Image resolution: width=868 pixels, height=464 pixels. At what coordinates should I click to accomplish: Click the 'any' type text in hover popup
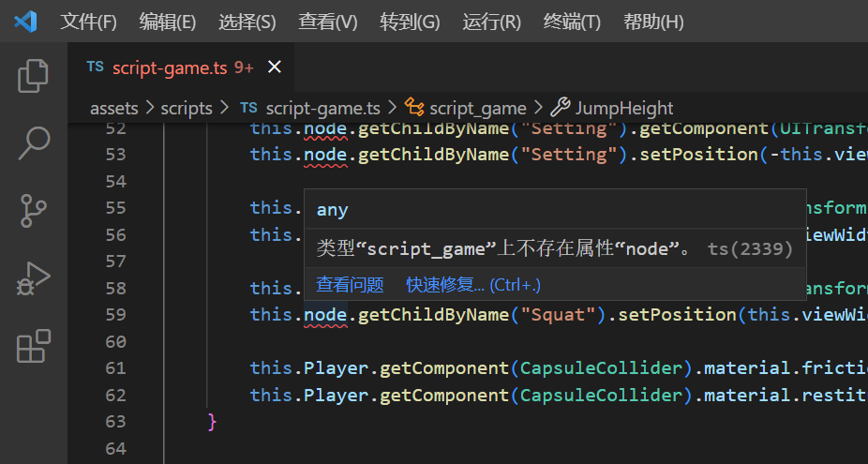[x=332, y=210]
